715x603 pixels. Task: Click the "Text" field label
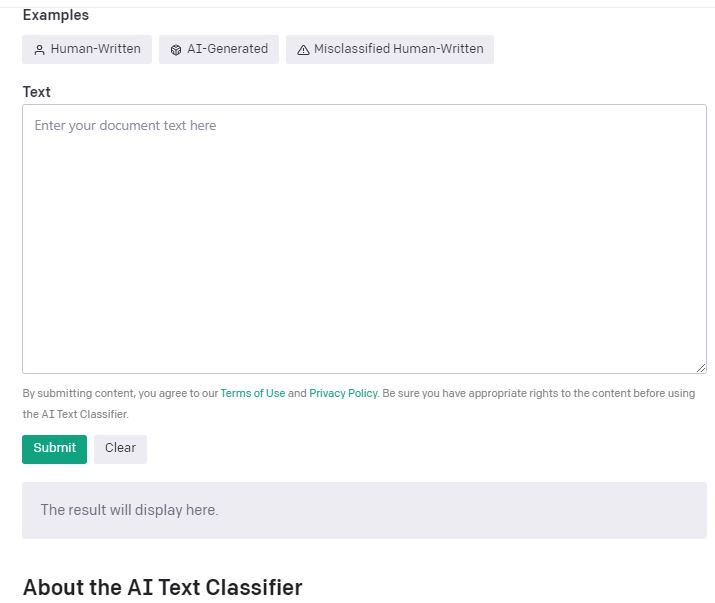point(36,92)
